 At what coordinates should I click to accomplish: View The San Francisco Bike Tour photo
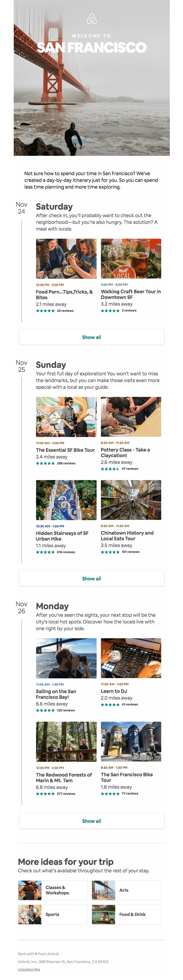coord(131,742)
